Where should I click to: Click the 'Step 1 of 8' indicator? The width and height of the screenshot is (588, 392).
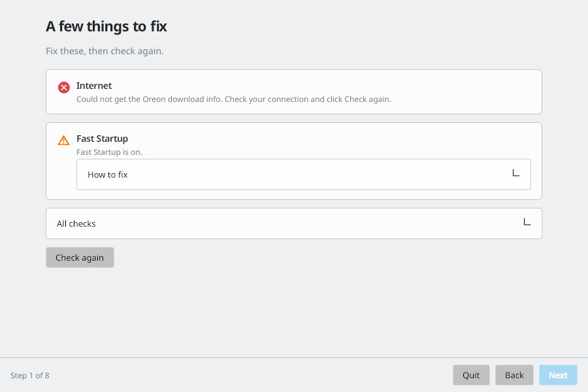coord(30,376)
